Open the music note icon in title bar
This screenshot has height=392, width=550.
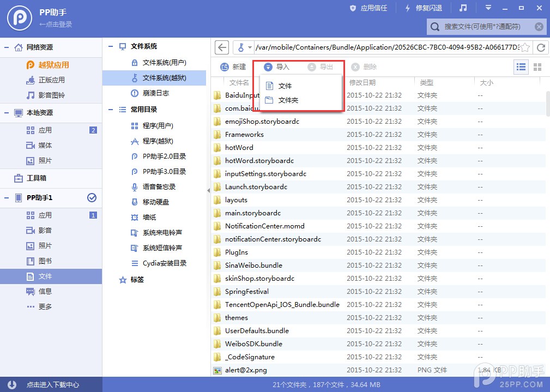click(463, 8)
